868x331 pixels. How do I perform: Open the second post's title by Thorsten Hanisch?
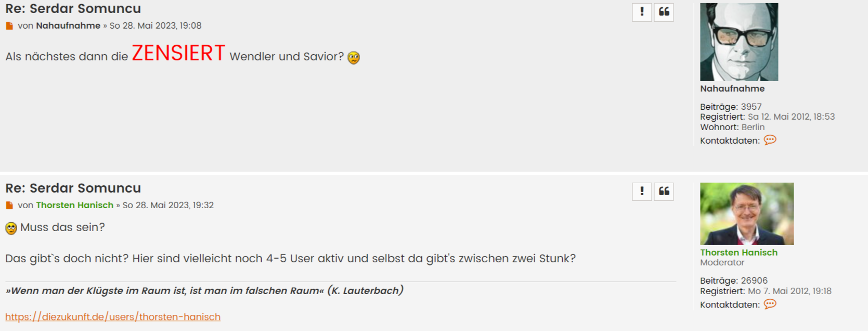73,188
